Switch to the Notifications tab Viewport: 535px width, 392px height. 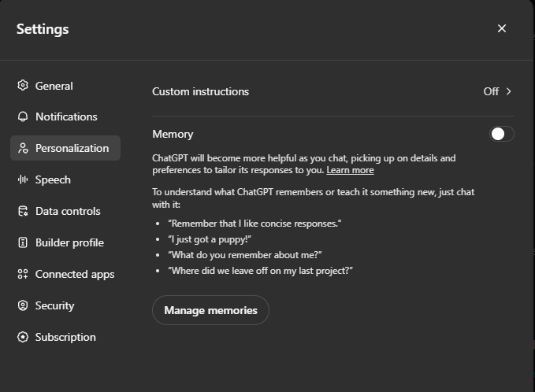66,116
